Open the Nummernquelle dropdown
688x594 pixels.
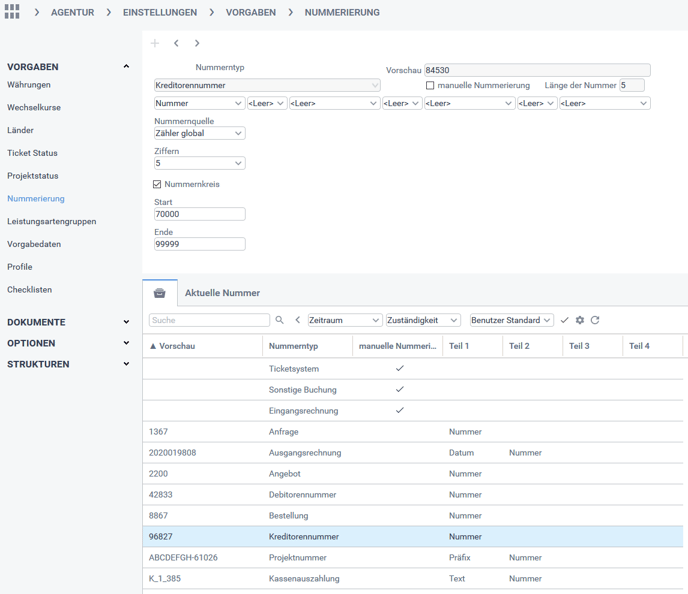pos(199,133)
